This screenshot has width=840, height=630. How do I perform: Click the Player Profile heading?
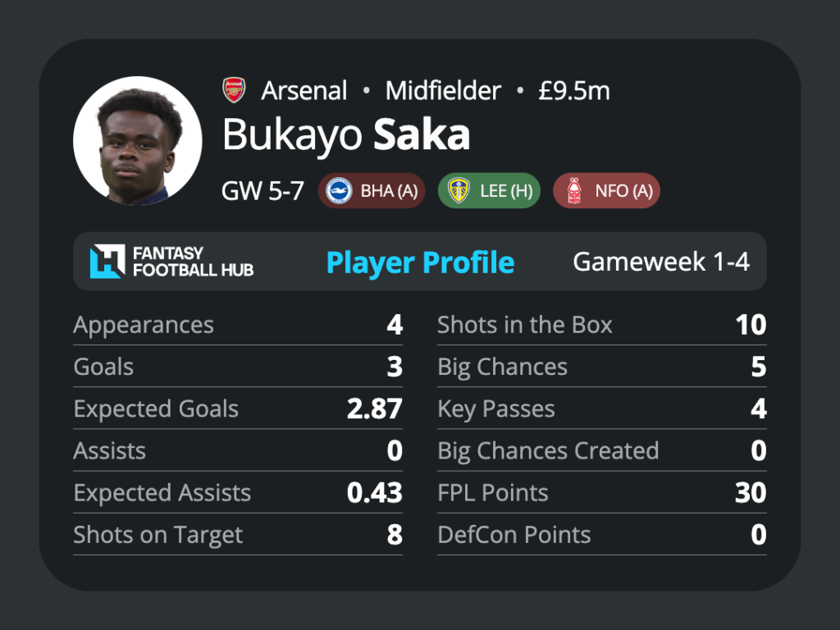tap(421, 262)
